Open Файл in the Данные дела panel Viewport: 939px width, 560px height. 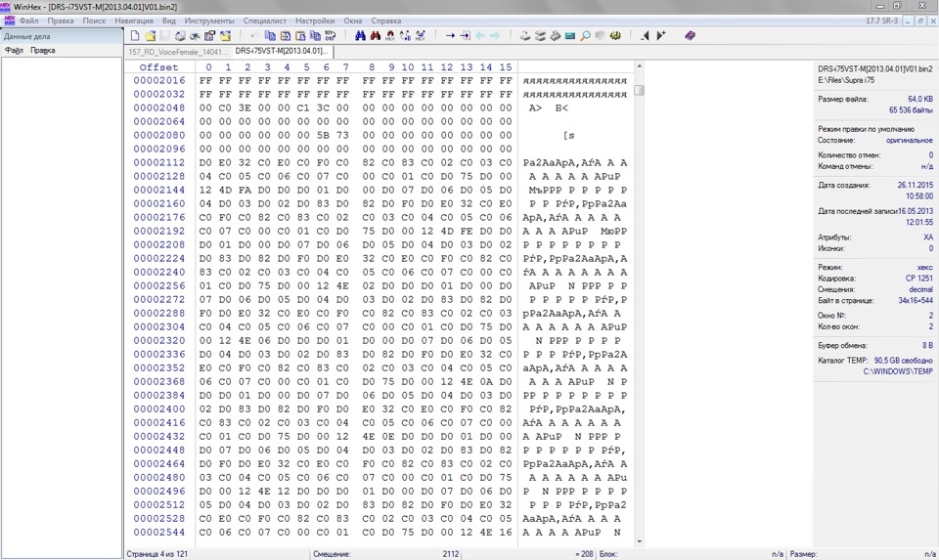click(x=14, y=50)
